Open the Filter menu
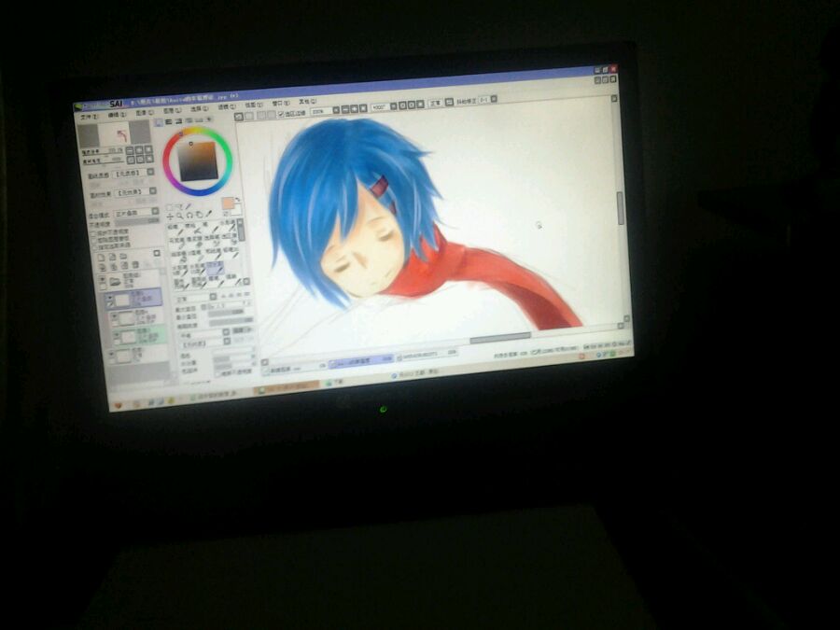 point(227,106)
